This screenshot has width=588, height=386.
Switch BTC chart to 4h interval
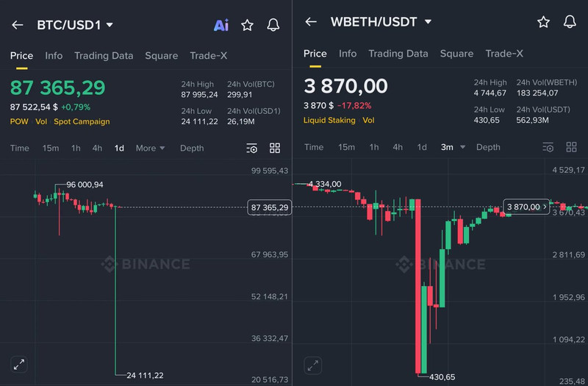(x=97, y=148)
